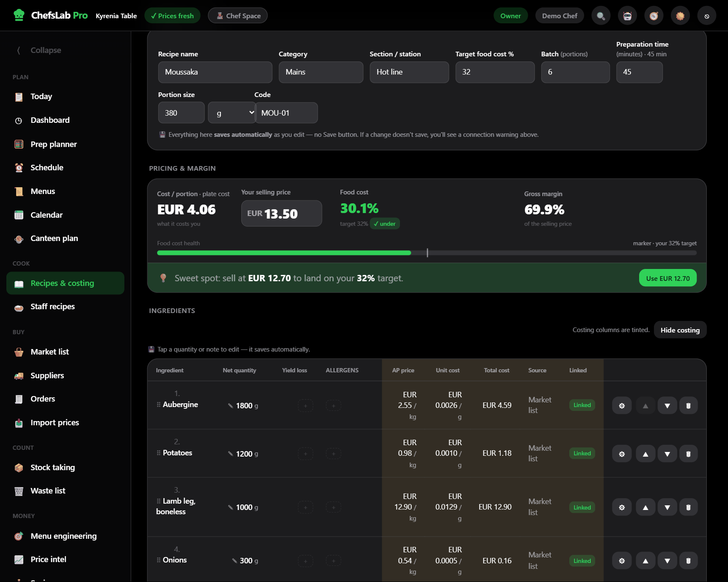The image size is (728, 582).
Task: Click the food cost health bar
Action: tap(427, 253)
